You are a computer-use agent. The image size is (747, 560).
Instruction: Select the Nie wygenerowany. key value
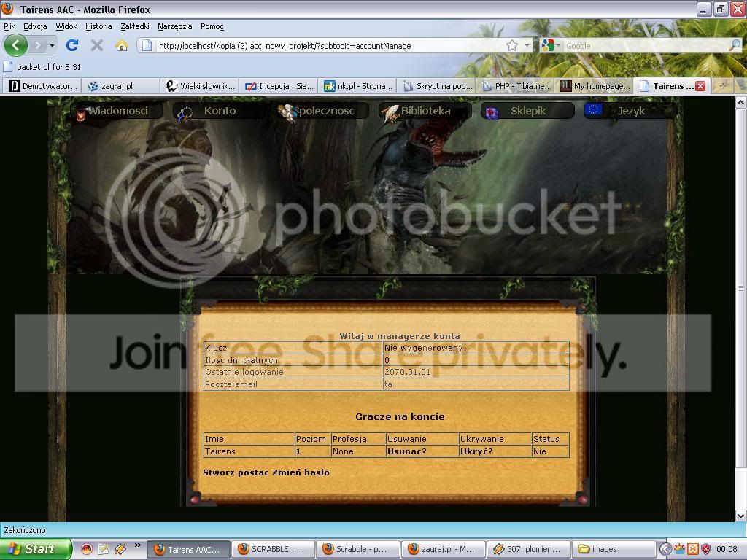coord(425,348)
